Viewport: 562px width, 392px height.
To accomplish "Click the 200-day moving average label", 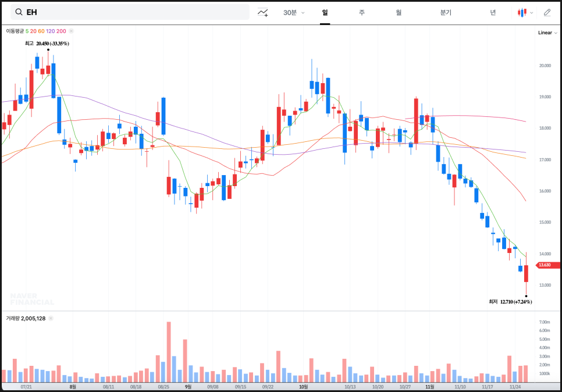I will 61,31.
